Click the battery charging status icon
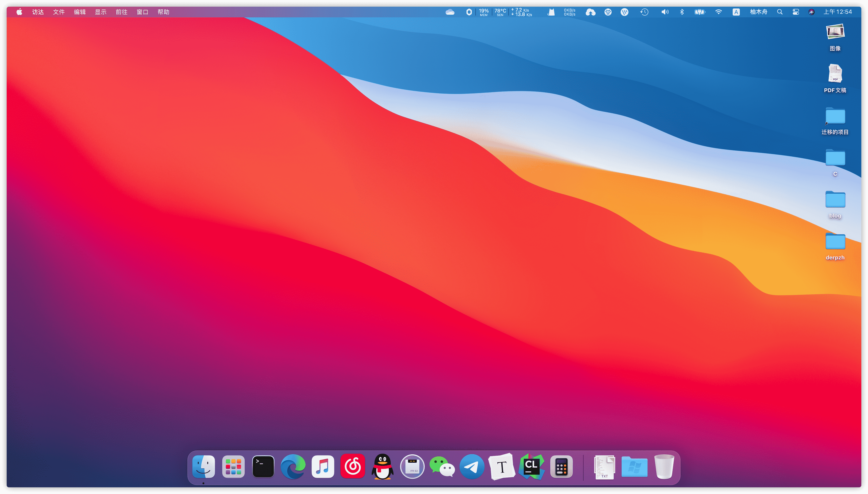Image resolution: width=868 pixels, height=494 pixels. (x=700, y=12)
